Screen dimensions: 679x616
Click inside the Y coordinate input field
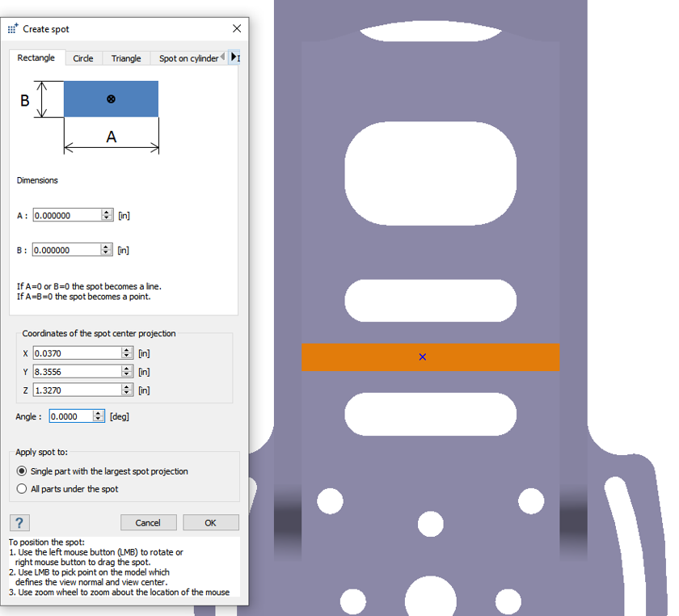(77, 372)
